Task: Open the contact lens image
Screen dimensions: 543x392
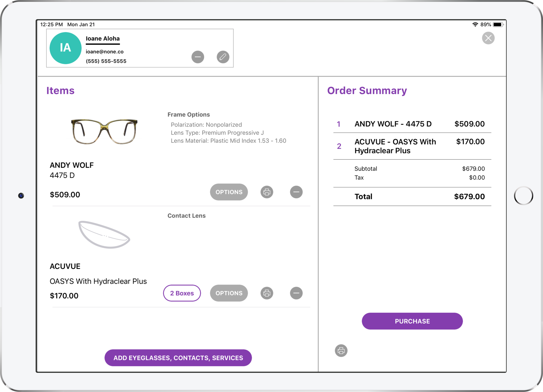Action: point(104,235)
